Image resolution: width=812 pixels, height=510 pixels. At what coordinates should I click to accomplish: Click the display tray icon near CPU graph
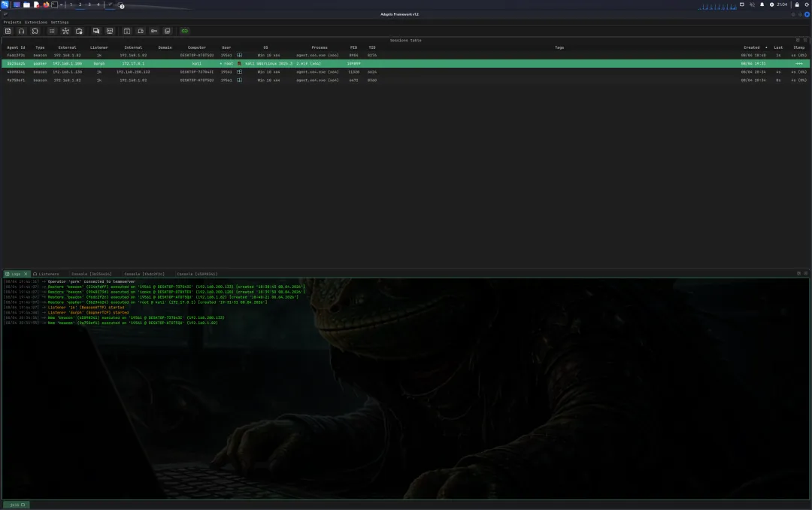(x=741, y=5)
